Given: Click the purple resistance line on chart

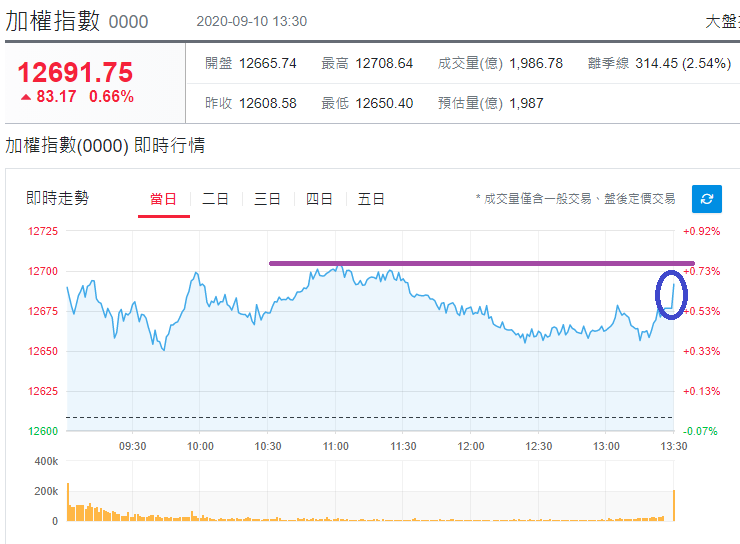Looking at the screenshot, I should [481, 263].
